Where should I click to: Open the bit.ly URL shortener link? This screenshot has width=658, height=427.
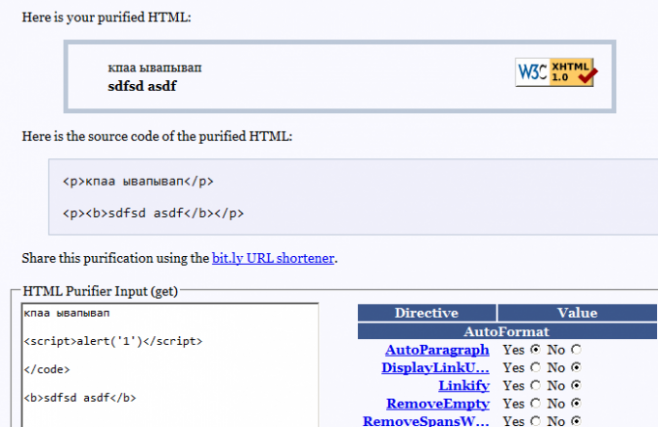pos(273,258)
